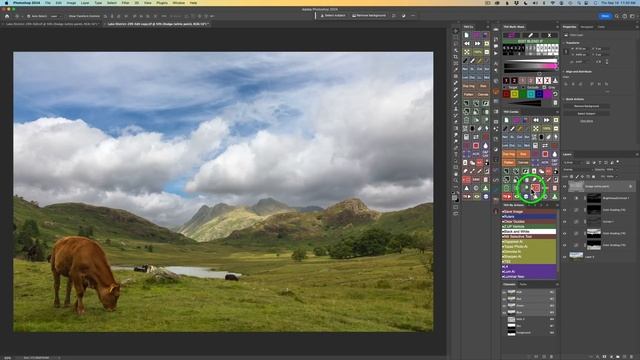The height and width of the screenshot is (360, 640).
Task: Switch to the first document tab
Action: 51,24
